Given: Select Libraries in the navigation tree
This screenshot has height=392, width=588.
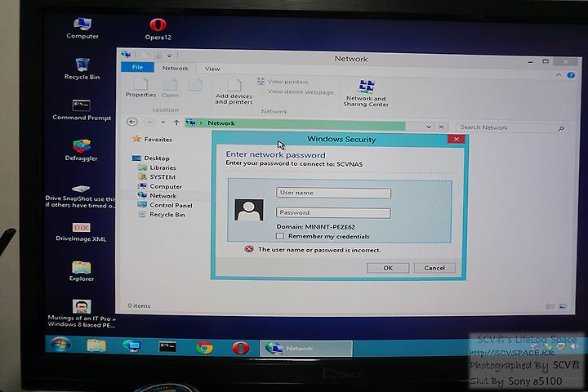Looking at the screenshot, I should (157, 167).
